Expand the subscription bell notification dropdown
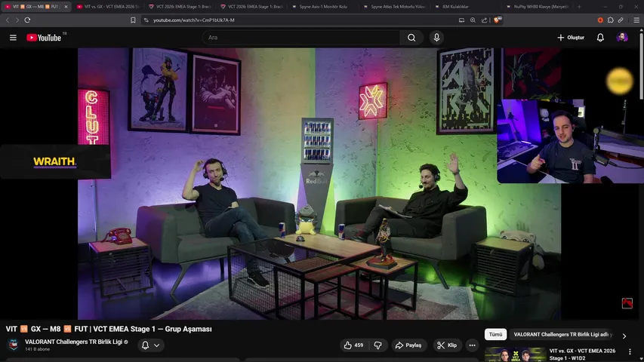This screenshot has height=362, width=644. point(151,345)
